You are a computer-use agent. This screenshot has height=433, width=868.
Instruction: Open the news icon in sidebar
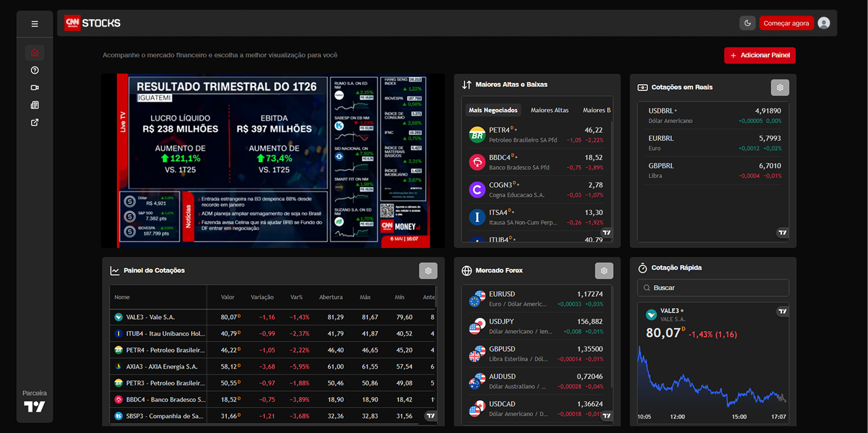[35, 105]
